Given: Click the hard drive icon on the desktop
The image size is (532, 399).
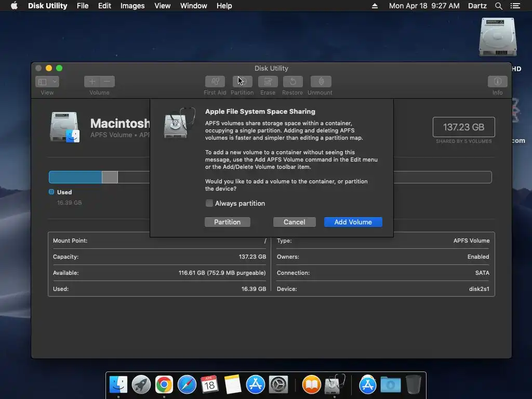Looking at the screenshot, I should pyautogui.click(x=497, y=37).
